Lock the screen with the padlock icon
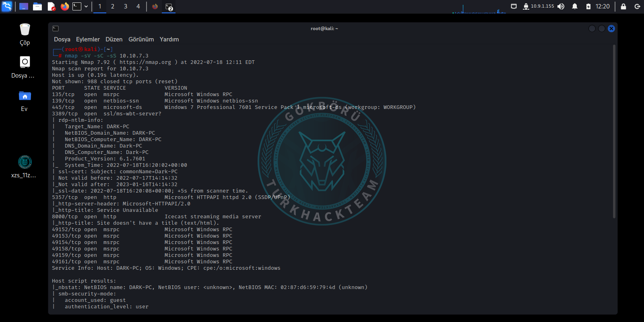644x322 pixels. 623,6
